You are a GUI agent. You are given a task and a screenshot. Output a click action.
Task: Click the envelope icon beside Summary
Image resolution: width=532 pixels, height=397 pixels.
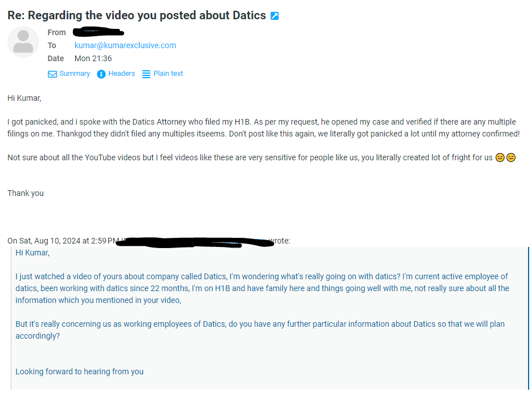click(52, 74)
